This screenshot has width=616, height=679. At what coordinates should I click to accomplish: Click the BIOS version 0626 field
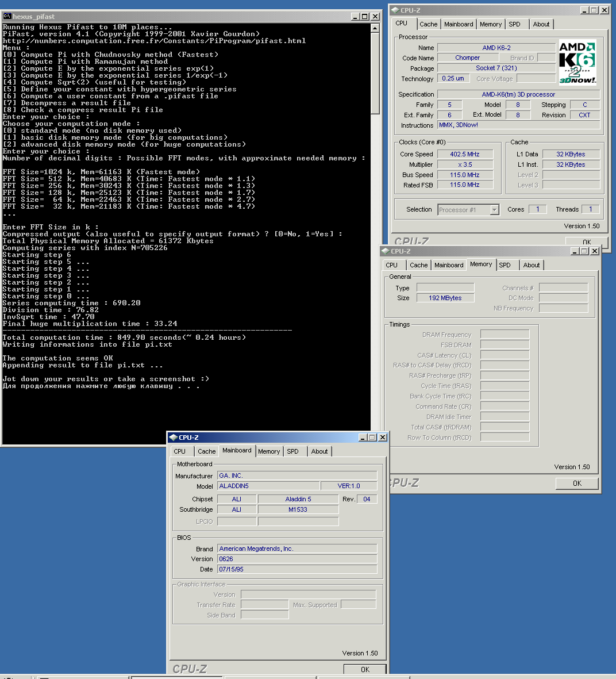[297, 559]
